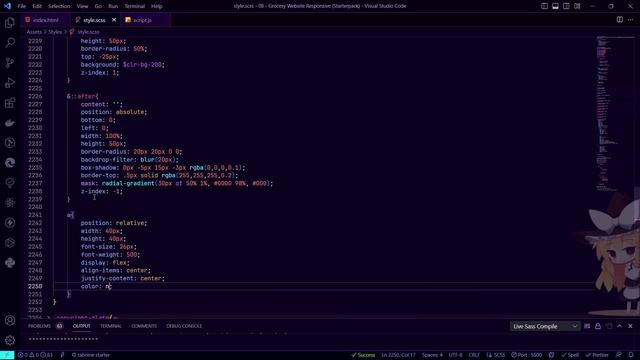The height and width of the screenshot is (360, 640).
Task: Switch to the DEBUG CONSOLE panel tab
Action: [184, 326]
